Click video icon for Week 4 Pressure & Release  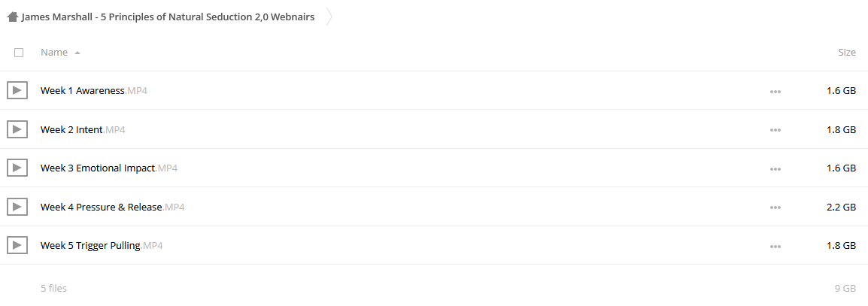click(17, 207)
